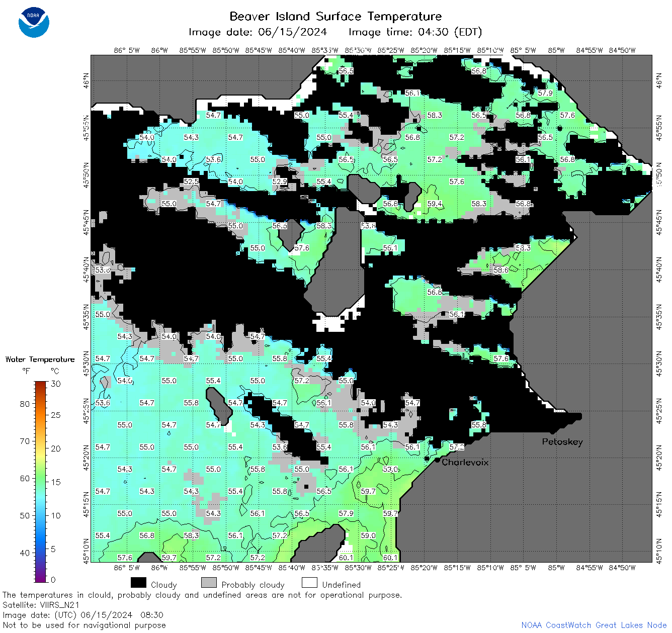Screen dimensions: 672x633
Task: Click the 60 Fahrenheit tick label
Action: (25, 478)
